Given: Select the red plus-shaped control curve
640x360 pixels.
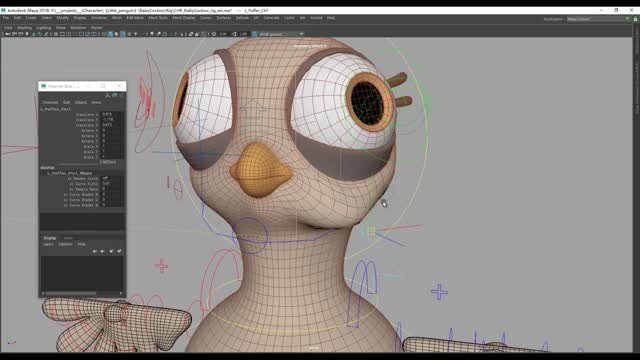Looking at the screenshot, I should point(161,266).
